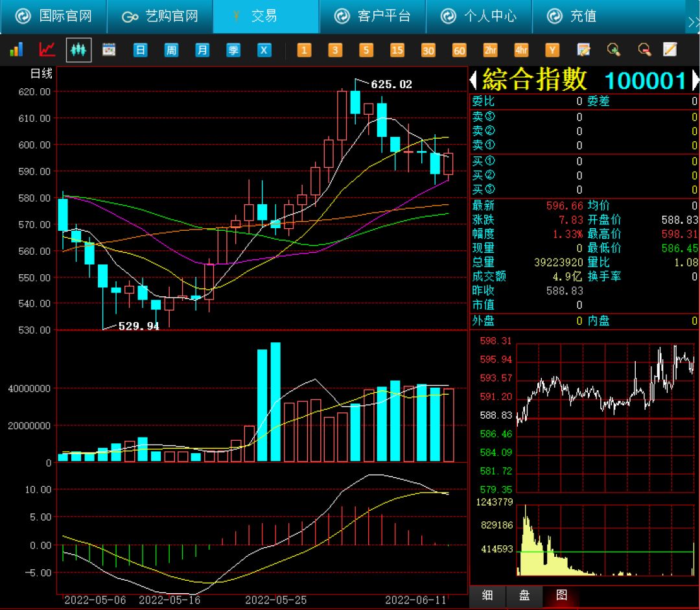Screen dimensions: 700x610
Task: Choose the 4hr interval button
Action: click(x=521, y=50)
